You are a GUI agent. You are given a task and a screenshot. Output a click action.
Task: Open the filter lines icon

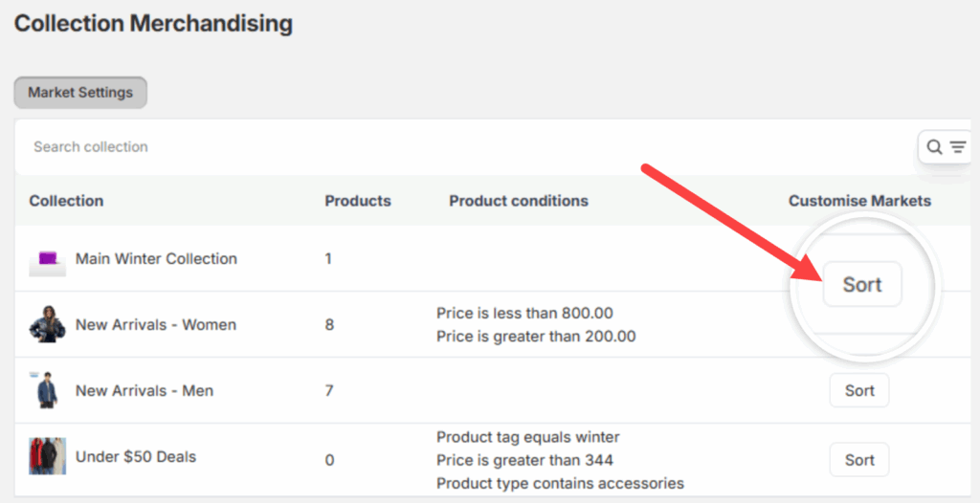[957, 147]
